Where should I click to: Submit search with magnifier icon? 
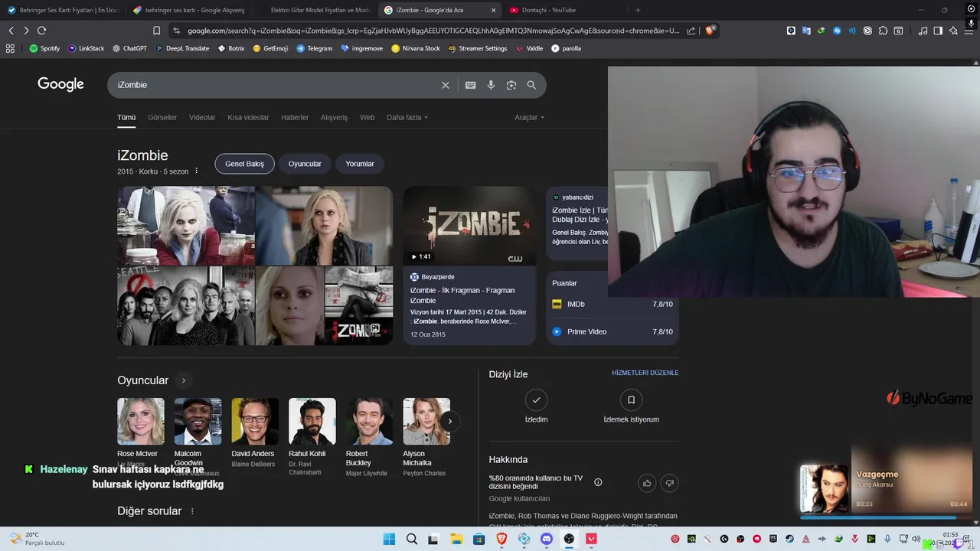pos(531,85)
